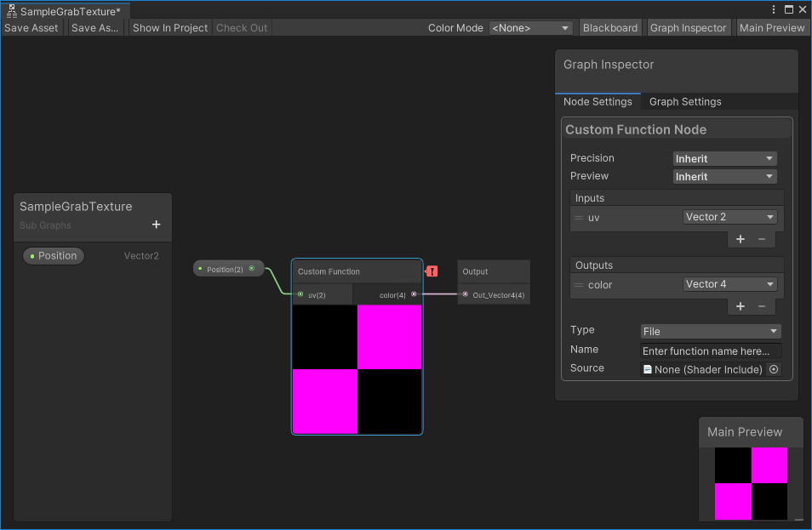Image resolution: width=812 pixels, height=530 pixels.
Task: Toggle the Graph Inspector panel
Action: pos(688,28)
